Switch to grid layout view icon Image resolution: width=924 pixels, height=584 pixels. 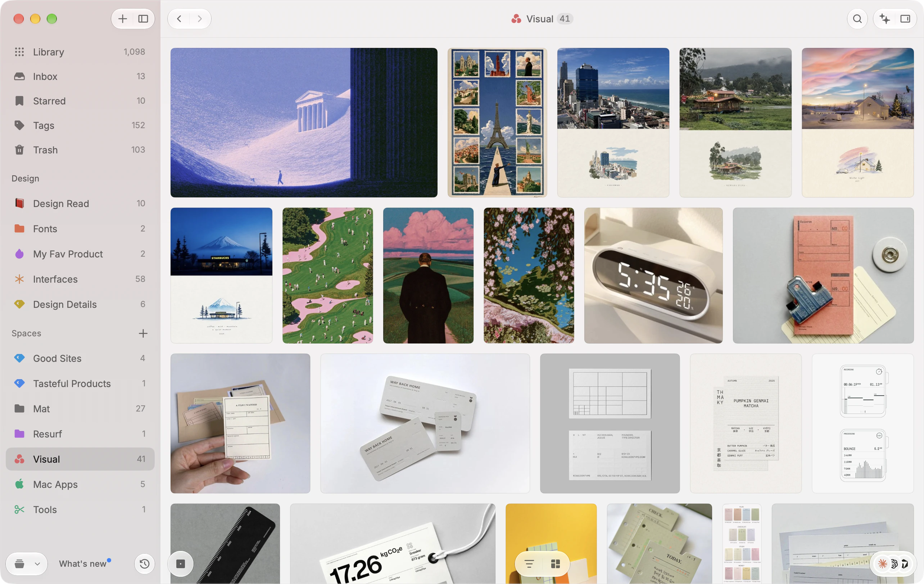coord(555,563)
